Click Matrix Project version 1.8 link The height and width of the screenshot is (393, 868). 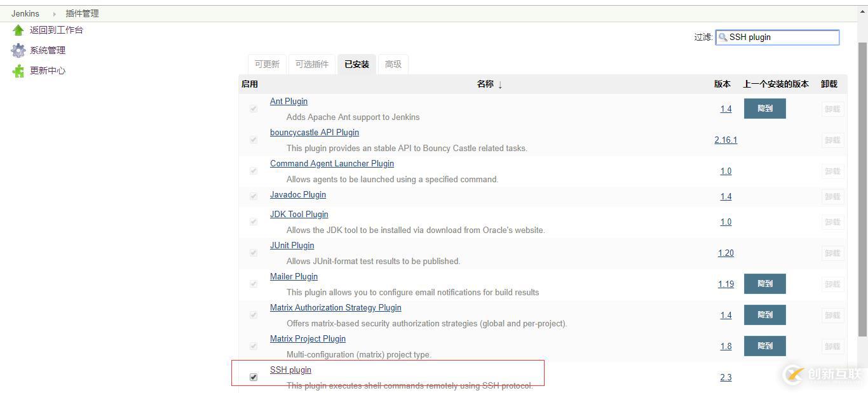pos(726,346)
